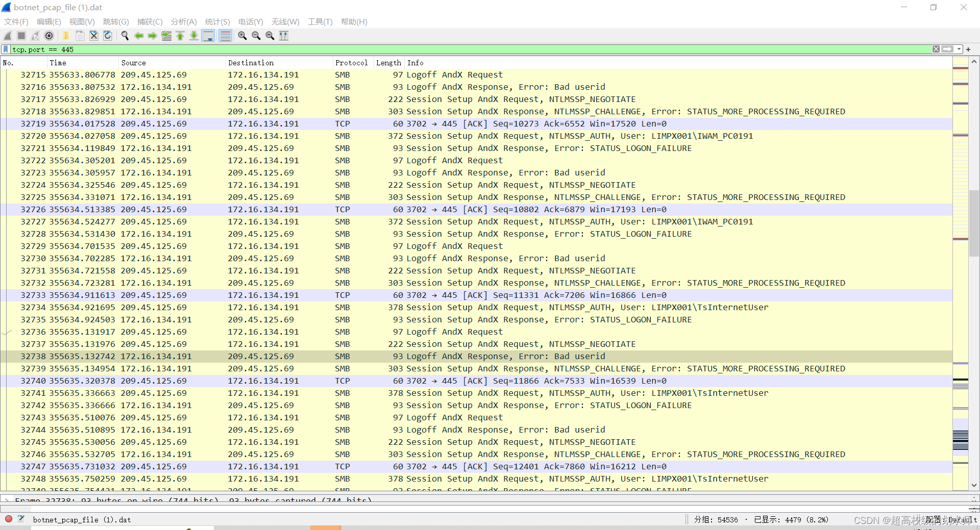Open the 捕获(C) menu

(150, 22)
